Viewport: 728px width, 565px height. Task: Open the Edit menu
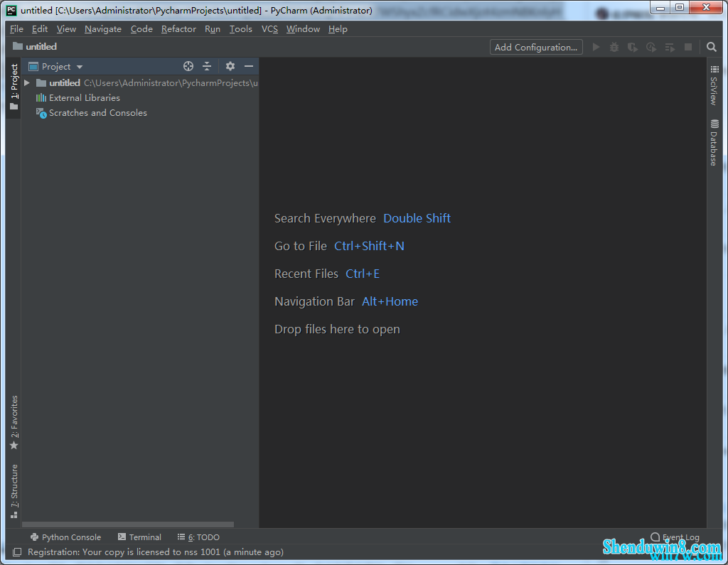[x=40, y=29]
